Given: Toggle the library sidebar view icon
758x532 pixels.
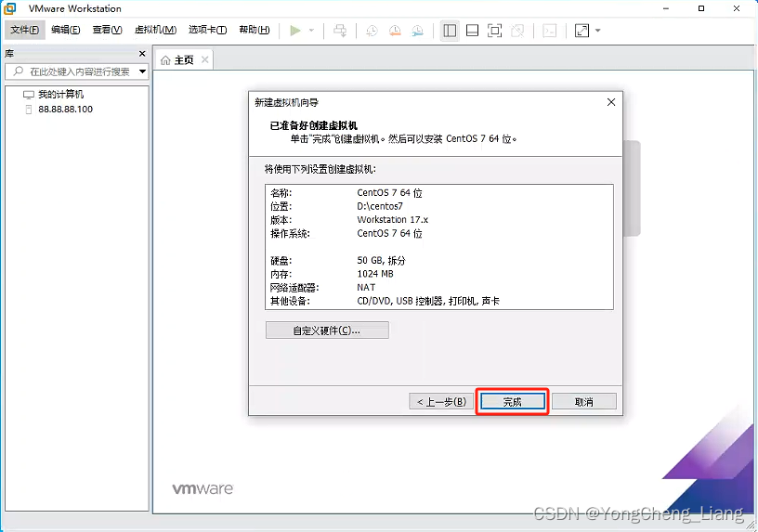Looking at the screenshot, I should (x=450, y=31).
